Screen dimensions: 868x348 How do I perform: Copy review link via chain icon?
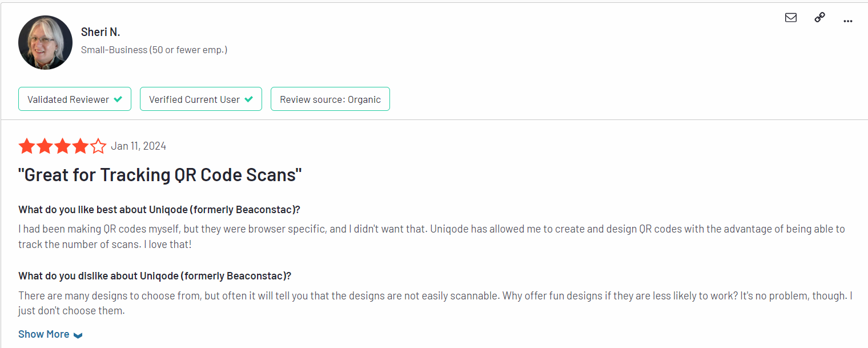coord(819,18)
